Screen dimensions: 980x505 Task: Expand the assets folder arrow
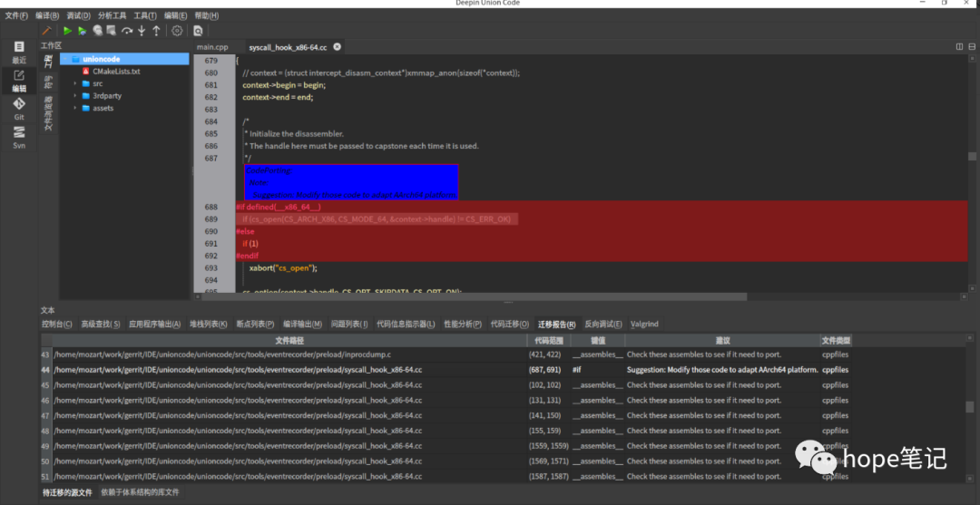(75, 108)
